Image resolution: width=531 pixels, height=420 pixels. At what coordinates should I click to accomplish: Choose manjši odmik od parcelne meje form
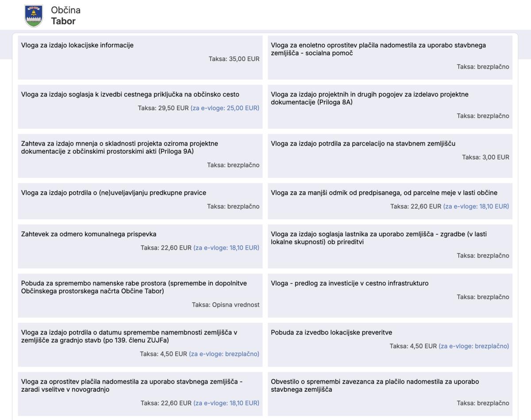coord(384,193)
